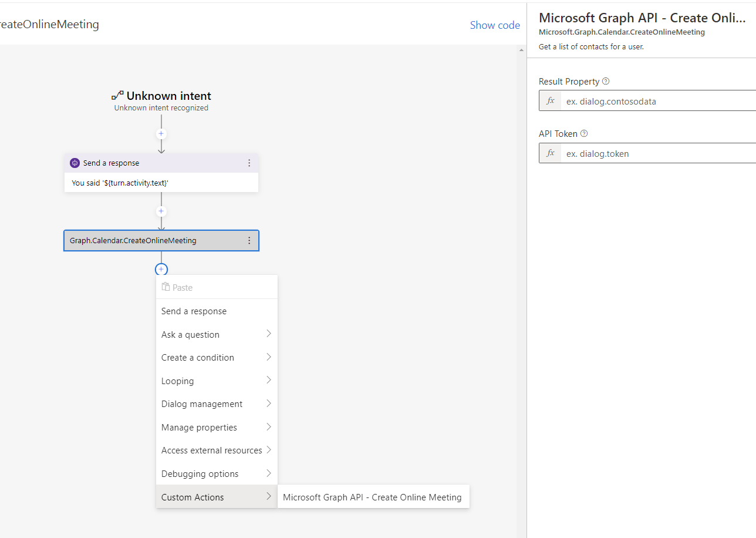Select the Graph.Calendar.CreateOnlineMeeting action card
Screen dimensions: 756x538
click(161, 240)
